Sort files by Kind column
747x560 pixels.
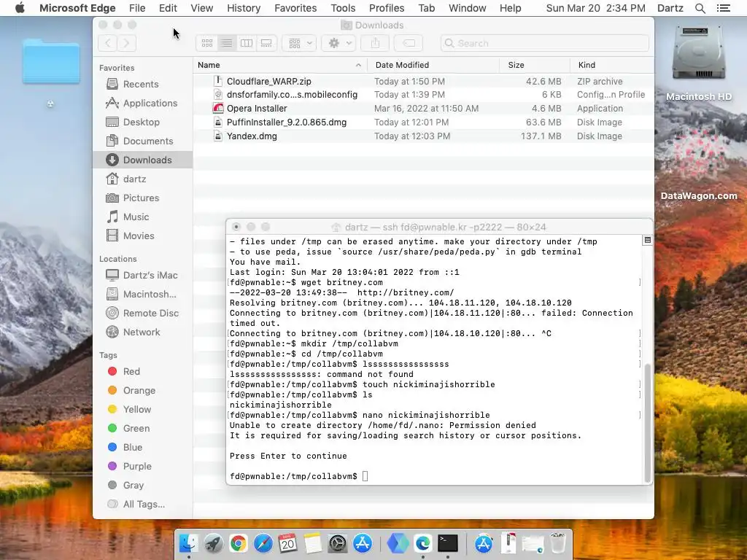[x=612, y=65]
